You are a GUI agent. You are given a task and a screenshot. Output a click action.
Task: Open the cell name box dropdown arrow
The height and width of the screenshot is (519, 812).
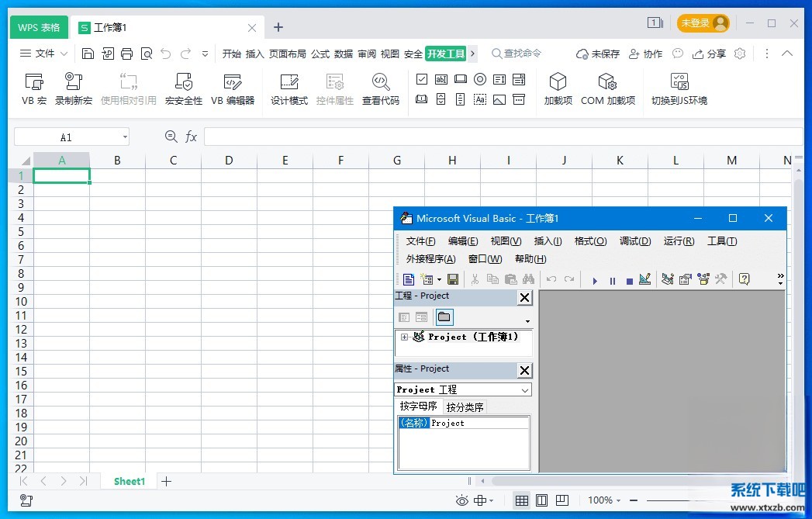tap(124, 137)
